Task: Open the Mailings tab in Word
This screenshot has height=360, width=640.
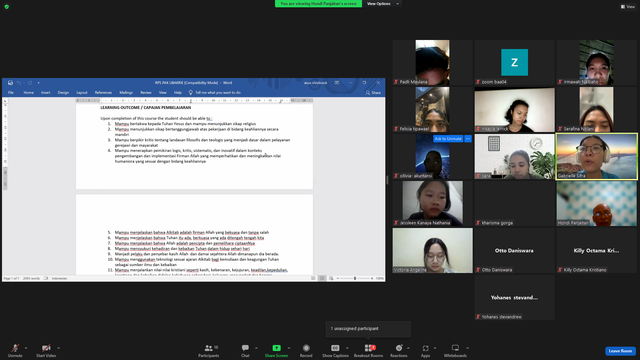Action: click(126, 93)
